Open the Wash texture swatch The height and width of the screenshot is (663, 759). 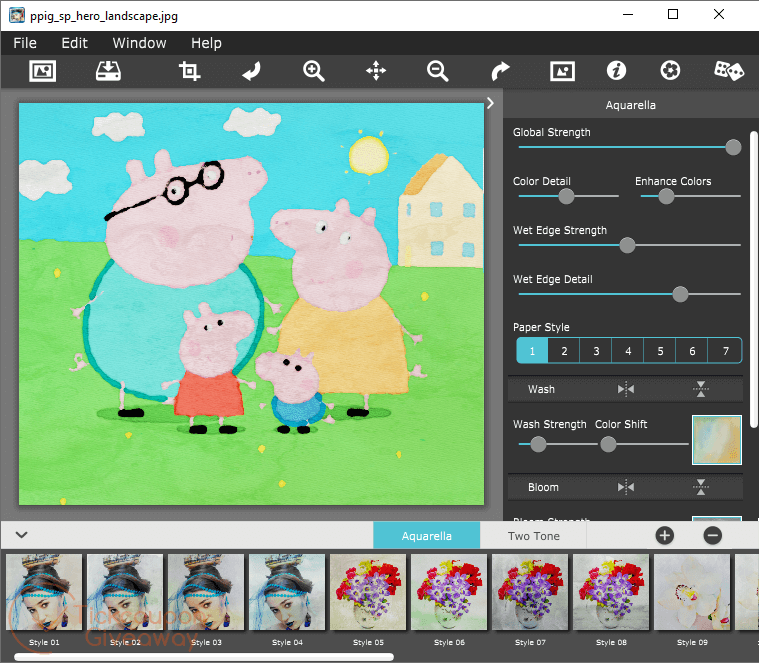pyautogui.click(x=717, y=440)
